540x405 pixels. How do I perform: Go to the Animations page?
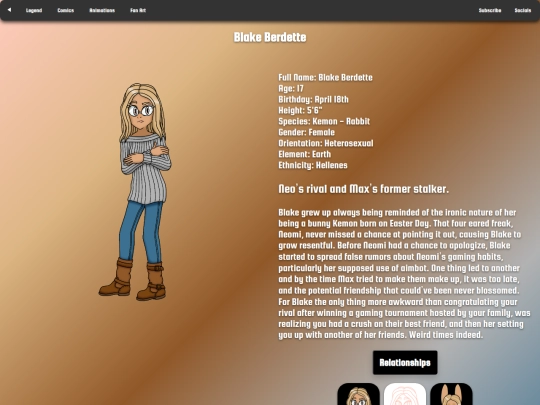coord(102,10)
